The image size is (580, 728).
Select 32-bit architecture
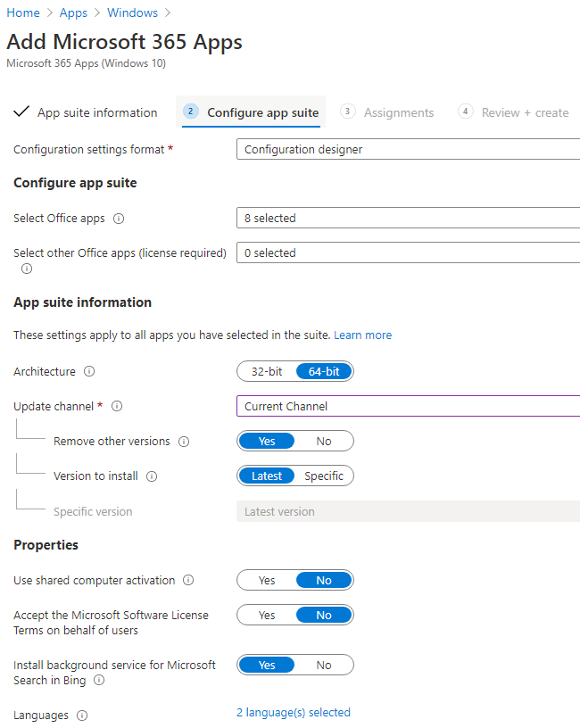(267, 371)
